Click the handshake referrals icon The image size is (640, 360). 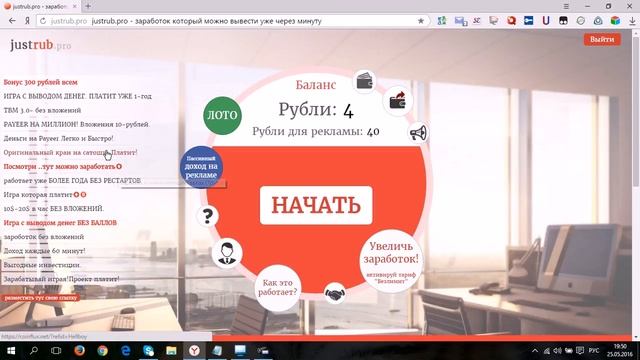point(335,293)
